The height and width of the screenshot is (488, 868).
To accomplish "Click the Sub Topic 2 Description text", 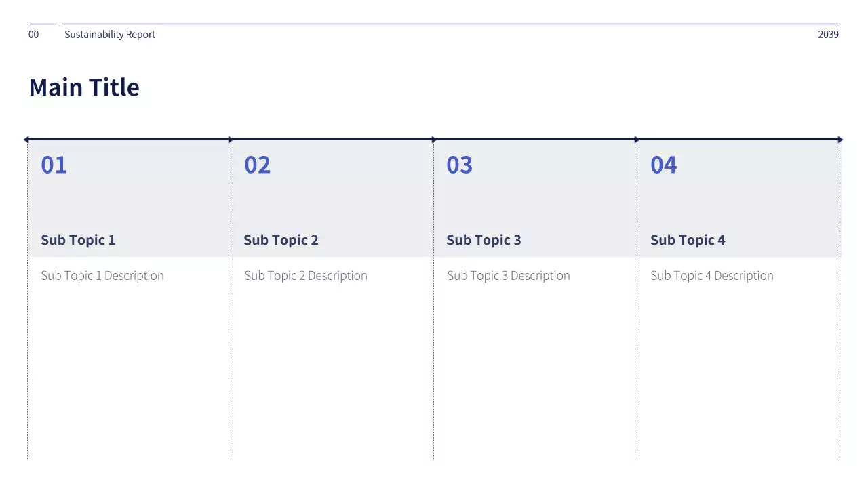I will 306,276.
